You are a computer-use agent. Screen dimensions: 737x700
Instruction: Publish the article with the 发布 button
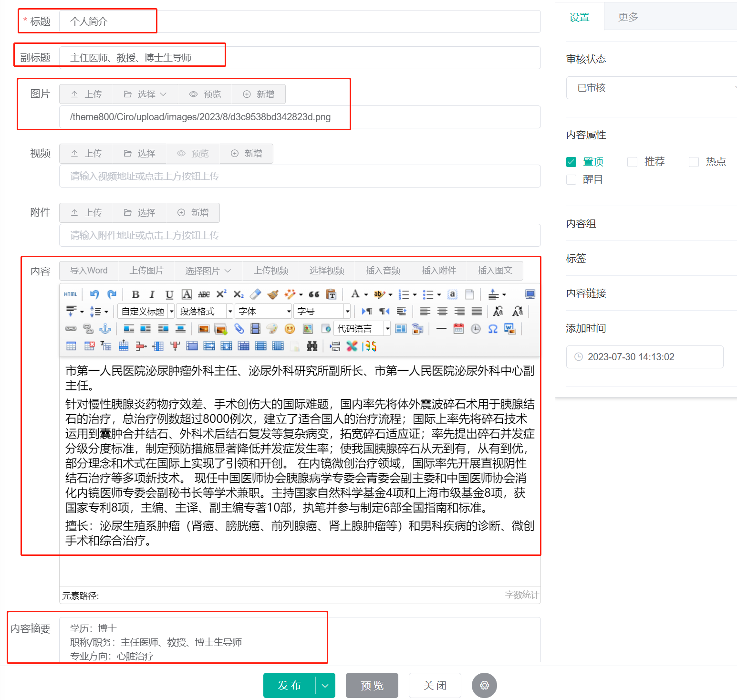point(290,685)
